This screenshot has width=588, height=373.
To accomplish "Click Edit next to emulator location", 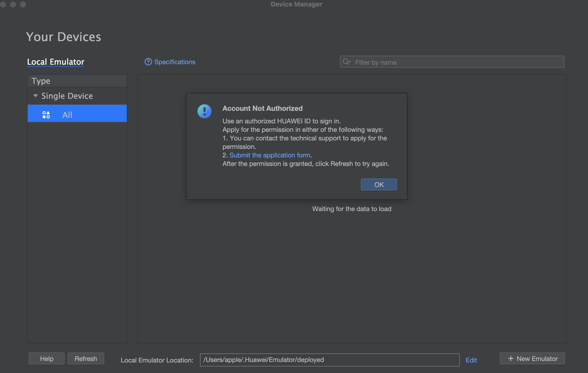I will click(x=471, y=360).
